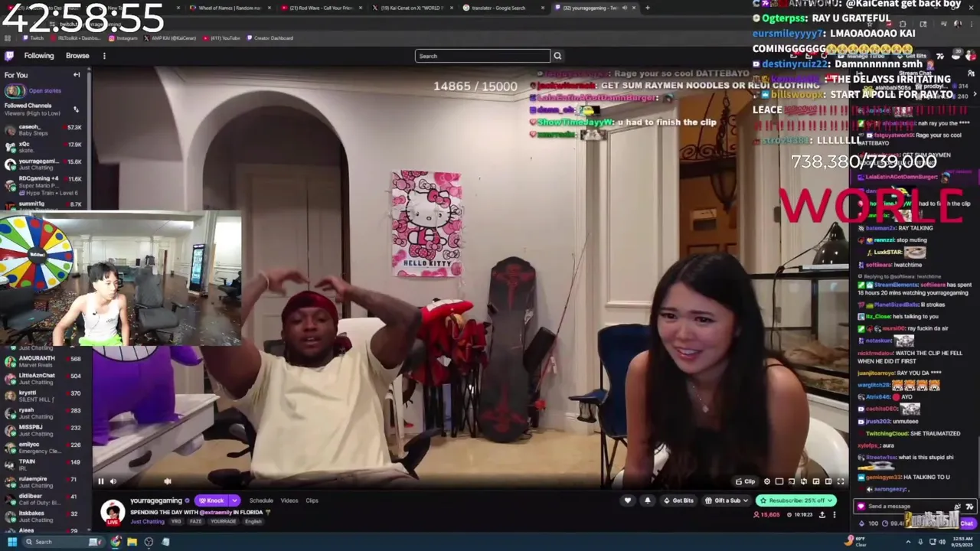The image size is (980, 551).
Task: Open File Explorer from taskbar
Action: [132, 542]
